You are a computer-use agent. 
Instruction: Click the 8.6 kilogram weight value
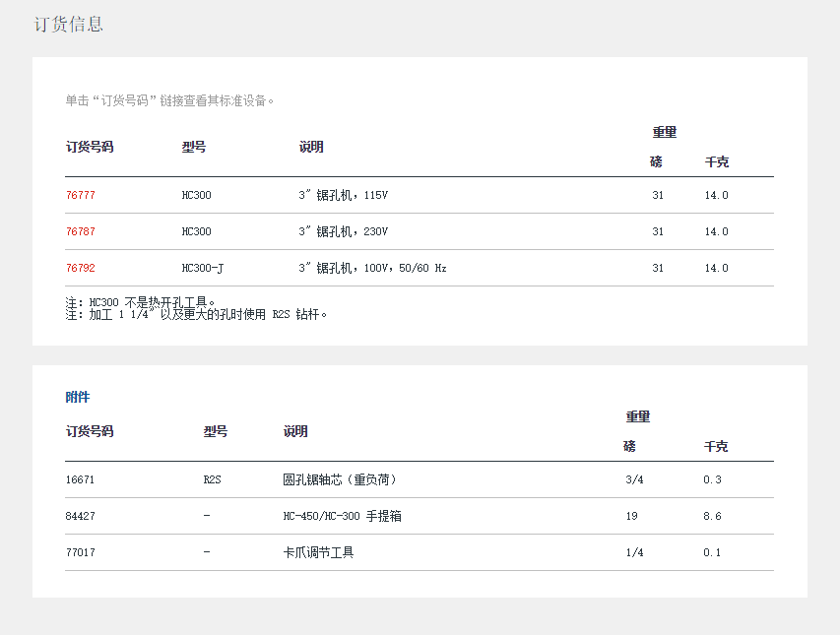712,517
